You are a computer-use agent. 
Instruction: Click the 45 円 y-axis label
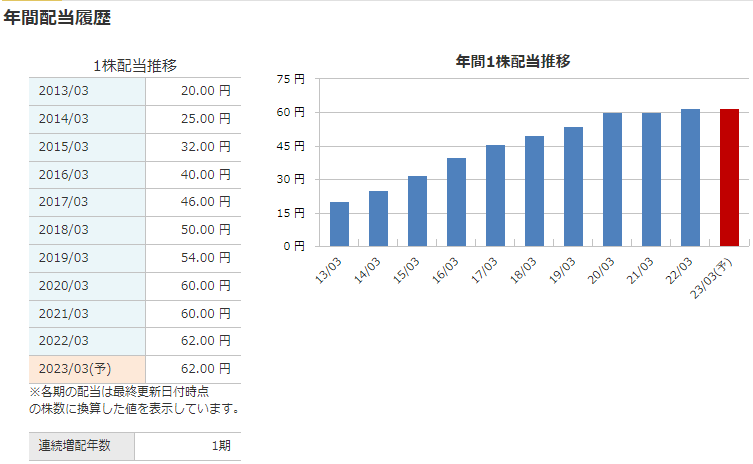coord(291,146)
